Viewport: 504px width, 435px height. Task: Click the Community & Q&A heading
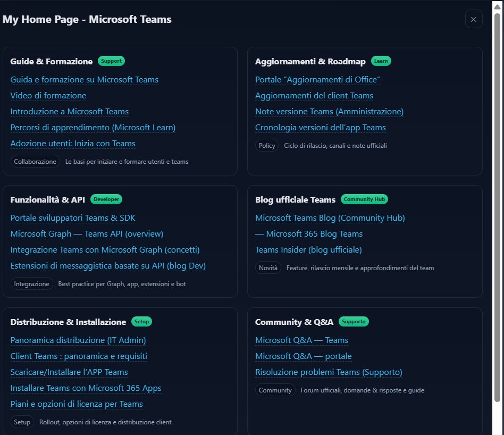click(294, 322)
